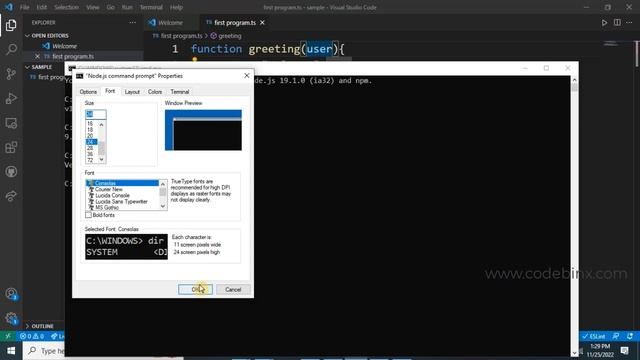Screen dimensions: 640x360
Task: Open Explorer Views and More Actions ellipsis
Action: [132, 23]
